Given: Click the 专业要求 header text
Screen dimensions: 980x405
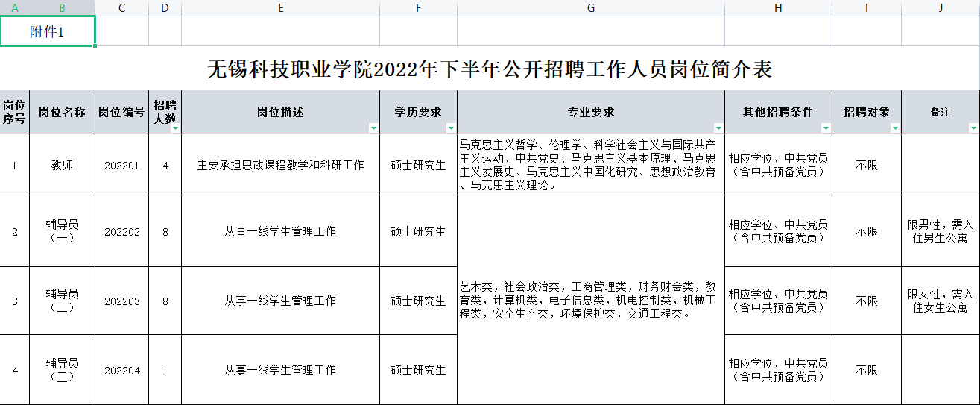Looking at the screenshot, I should coord(591,113).
